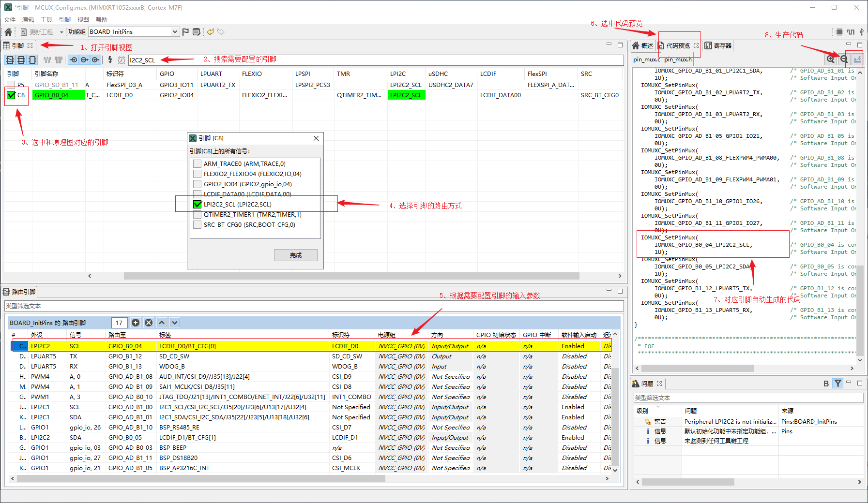Move routed pin down with arrow button
Image resolution: width=868 pixels, height=503 pixels.
(175, 323)
